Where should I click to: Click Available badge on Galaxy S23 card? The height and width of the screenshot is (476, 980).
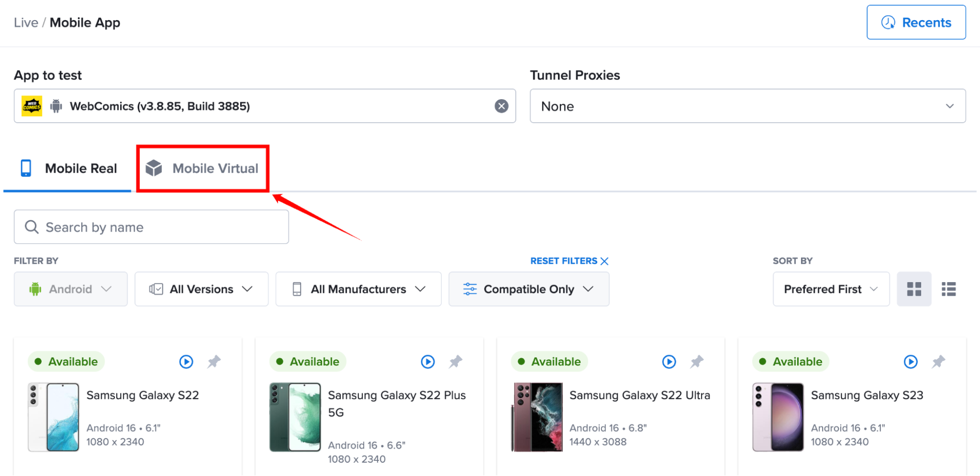tap(791, 362)
